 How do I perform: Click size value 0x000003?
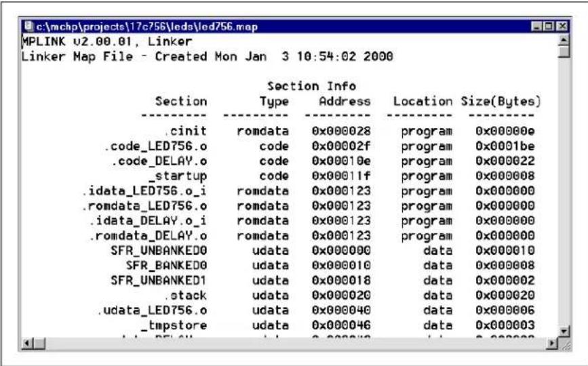point(505,325)
